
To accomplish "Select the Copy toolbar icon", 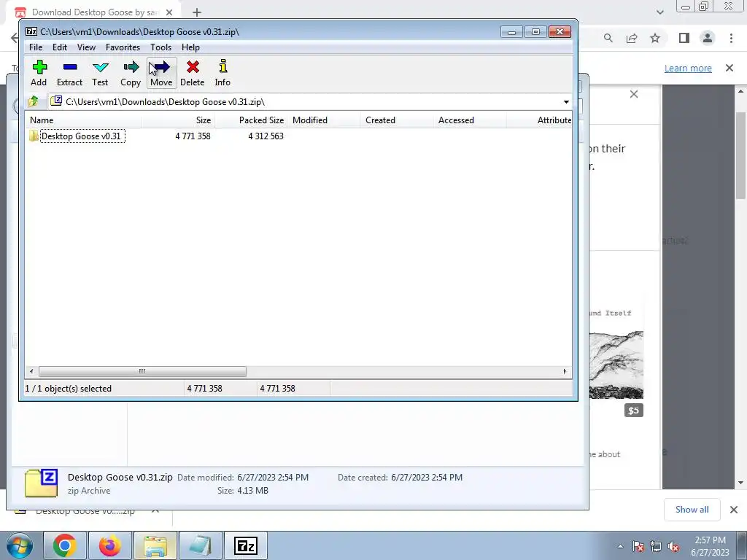I will (x=131, y=73).
